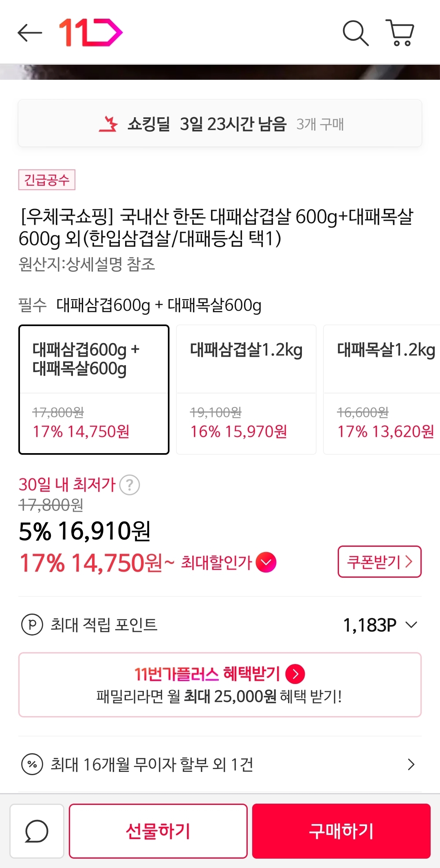
Task: Tap the point P circle icon
Action: click(32, 624)
